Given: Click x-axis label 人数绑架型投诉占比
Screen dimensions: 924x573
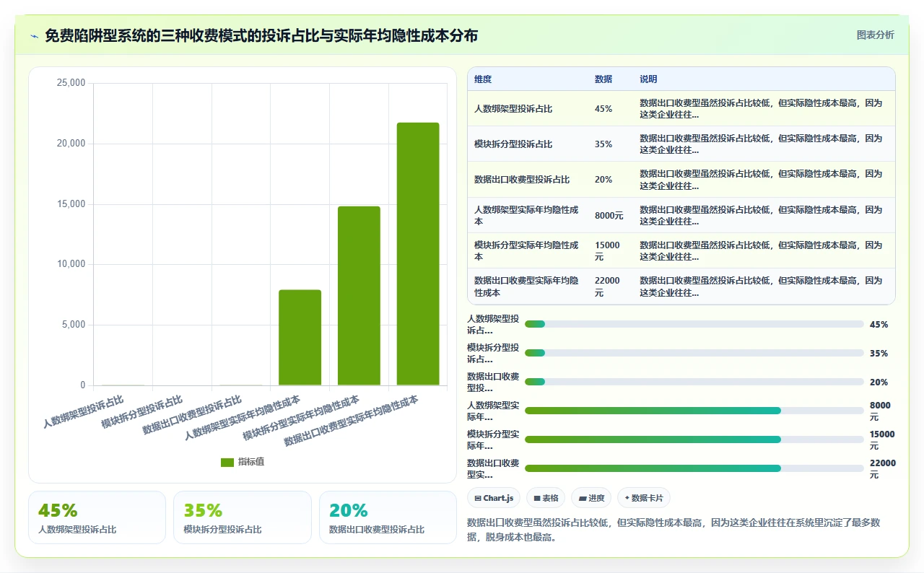Looking at the screenshot, I should (84, 411).
